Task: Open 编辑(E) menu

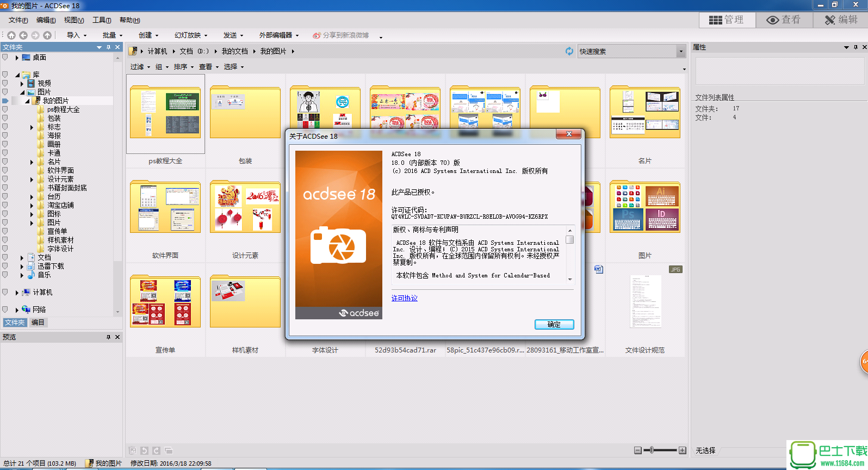Action: (46, 20)
